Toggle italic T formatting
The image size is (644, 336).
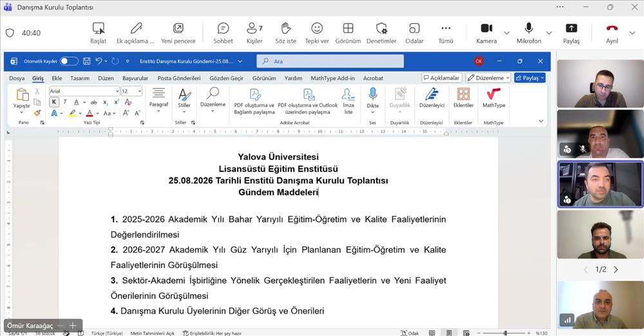coord(65,102)
